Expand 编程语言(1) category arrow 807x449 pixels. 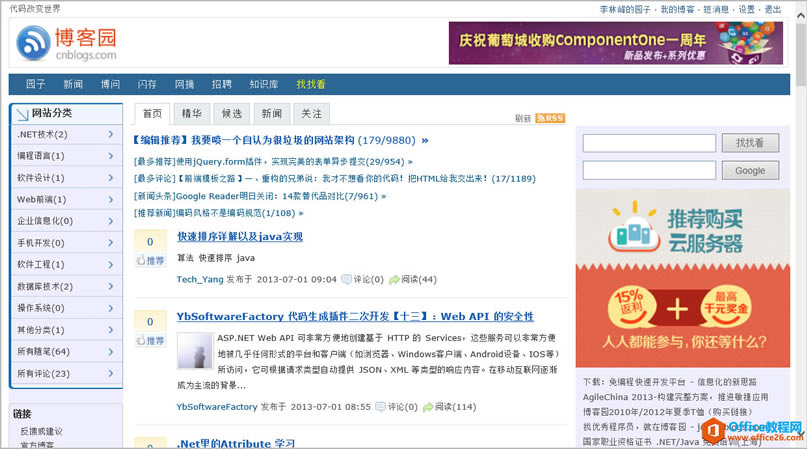pos(111,156)
